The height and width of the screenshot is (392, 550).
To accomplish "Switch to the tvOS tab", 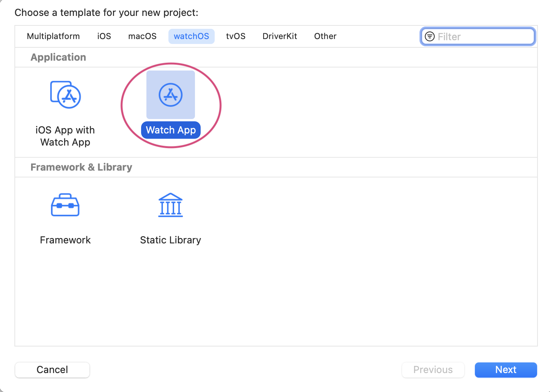I will (236, 36).
